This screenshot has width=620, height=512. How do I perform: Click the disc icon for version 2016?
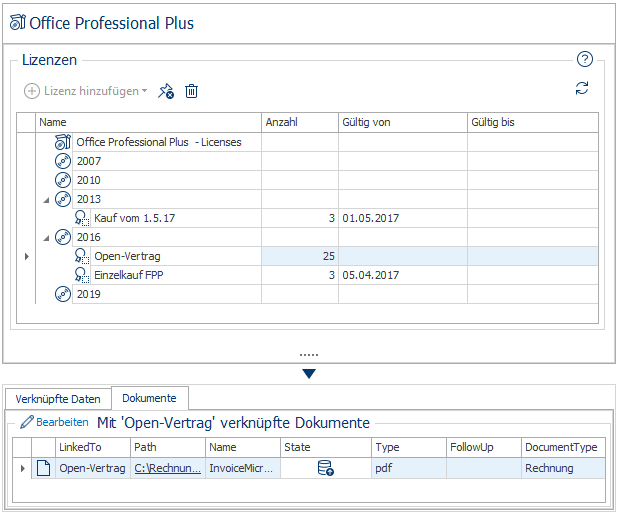click(x=63, y=237)
